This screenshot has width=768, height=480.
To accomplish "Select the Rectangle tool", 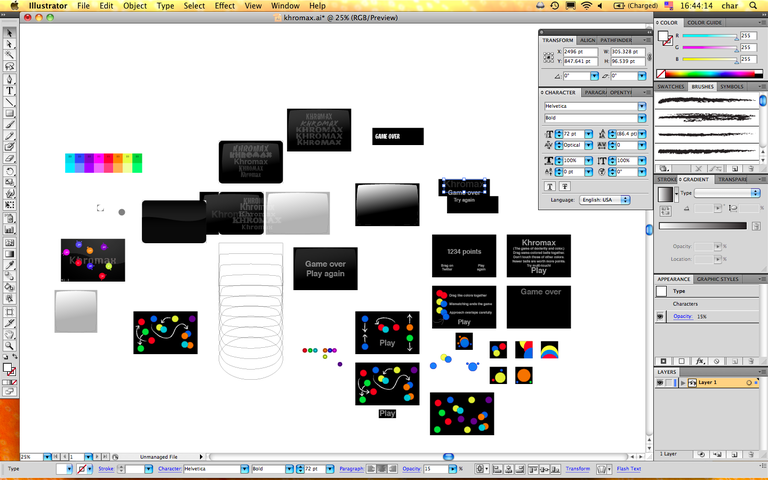I will pos(9,113).
